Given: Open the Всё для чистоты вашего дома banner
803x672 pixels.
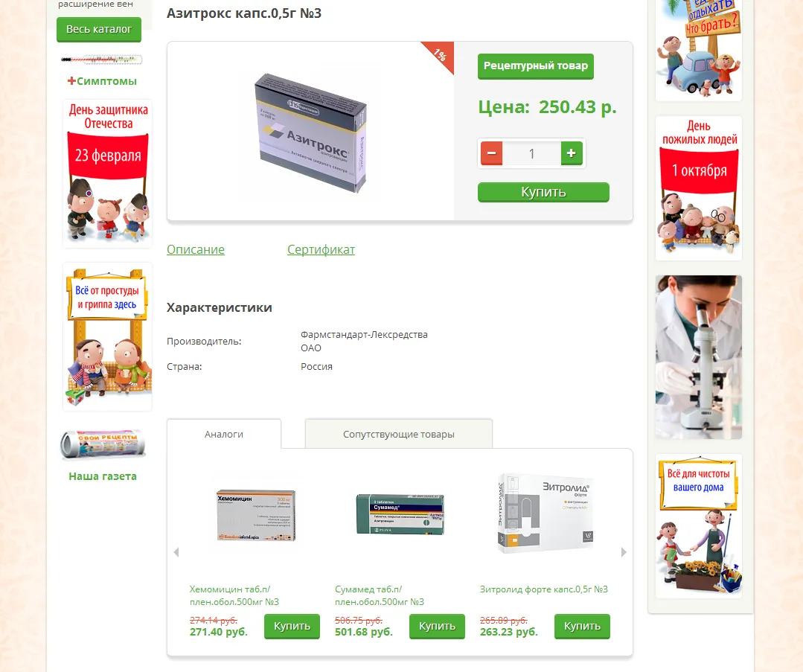Looking at the screenshot, I should [x=699, y=526].
